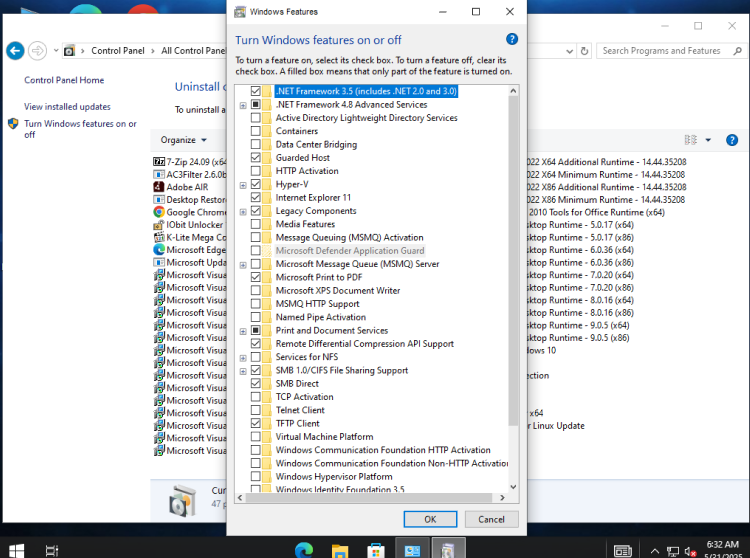Select Desktop Restore program entry
The height and width of the screenshot is (558, 750).
click(x=190, y=199)
